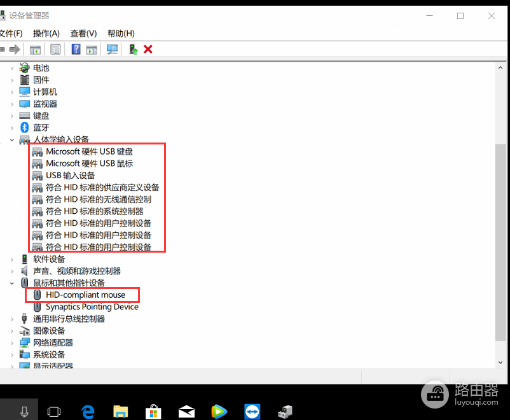The height and width of the screenshot is (420, 510).
Task: Select the 网络适配器 network icon
Action: tap(24, 342)
